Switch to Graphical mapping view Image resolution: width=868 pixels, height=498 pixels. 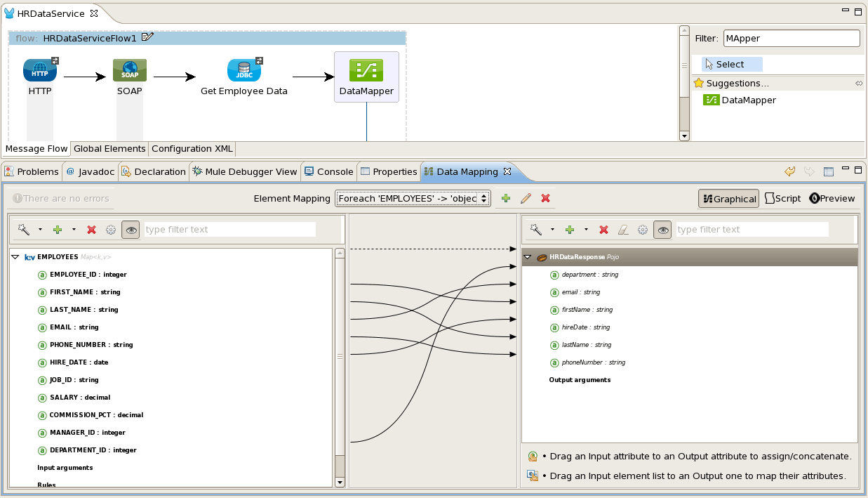click(x=728, y=199)
